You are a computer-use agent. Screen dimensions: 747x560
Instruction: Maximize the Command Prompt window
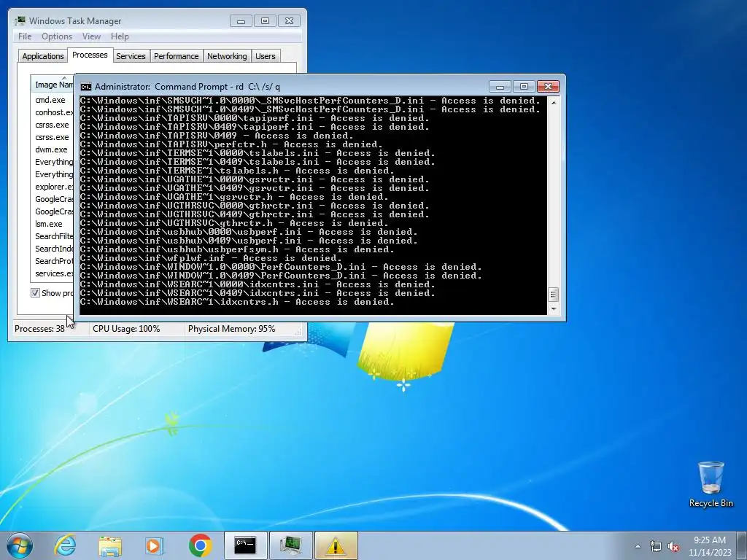coord(524,87)
